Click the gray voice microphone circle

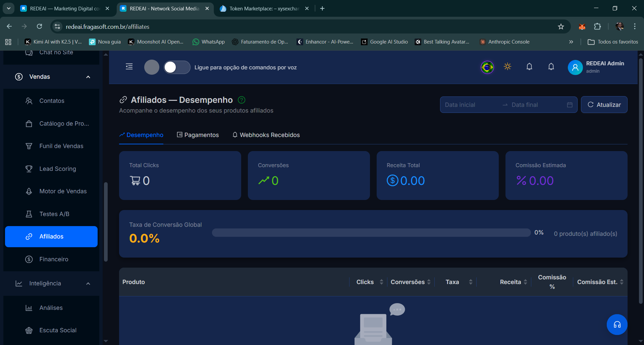point(152,67)
